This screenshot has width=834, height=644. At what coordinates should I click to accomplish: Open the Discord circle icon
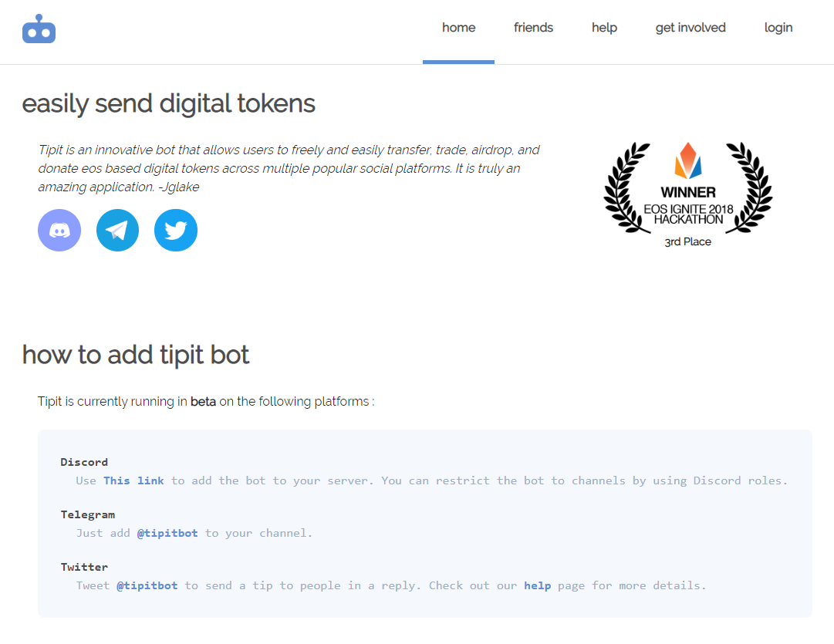coord(59,230)
